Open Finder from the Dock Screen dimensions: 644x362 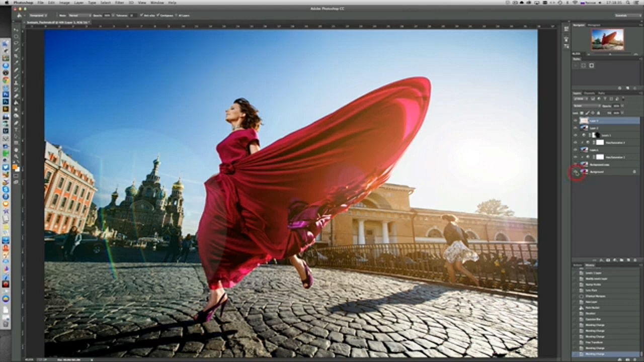pyautogui.click(x=6, y=44)
